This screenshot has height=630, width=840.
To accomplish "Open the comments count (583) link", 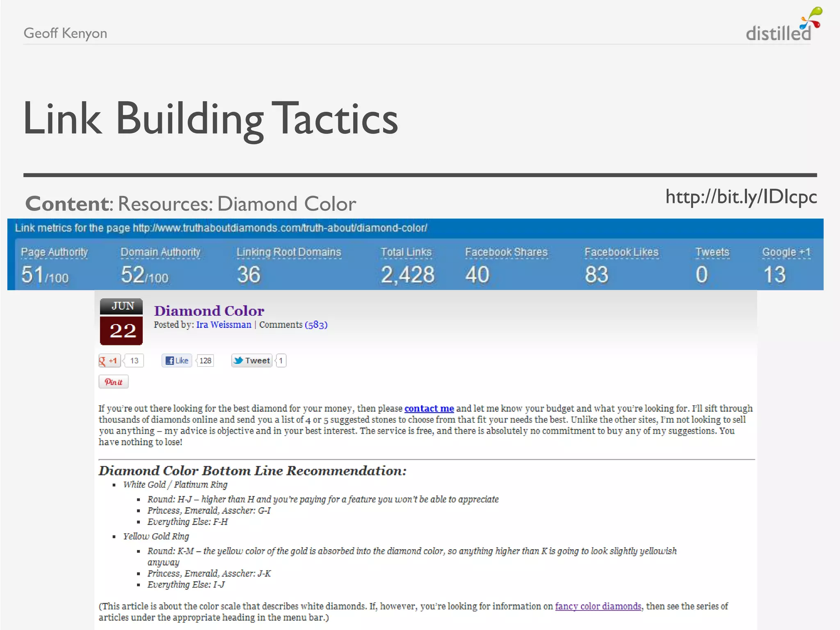I will pyautogui.click(x=316, y=325).
